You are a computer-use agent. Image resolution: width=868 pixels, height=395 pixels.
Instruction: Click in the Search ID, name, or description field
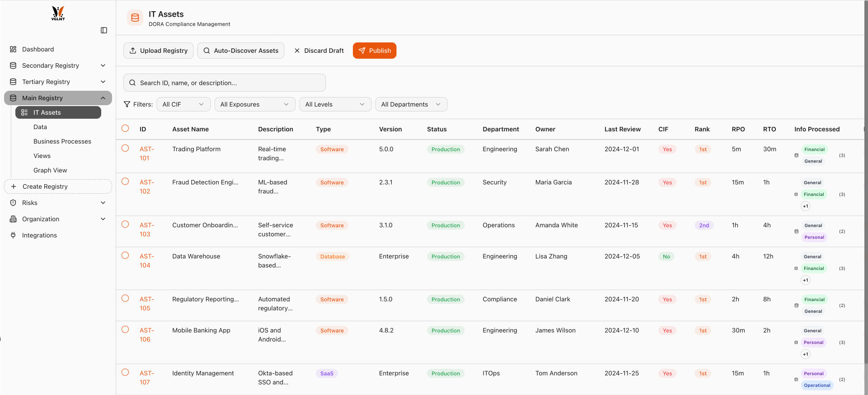[225, 83]
